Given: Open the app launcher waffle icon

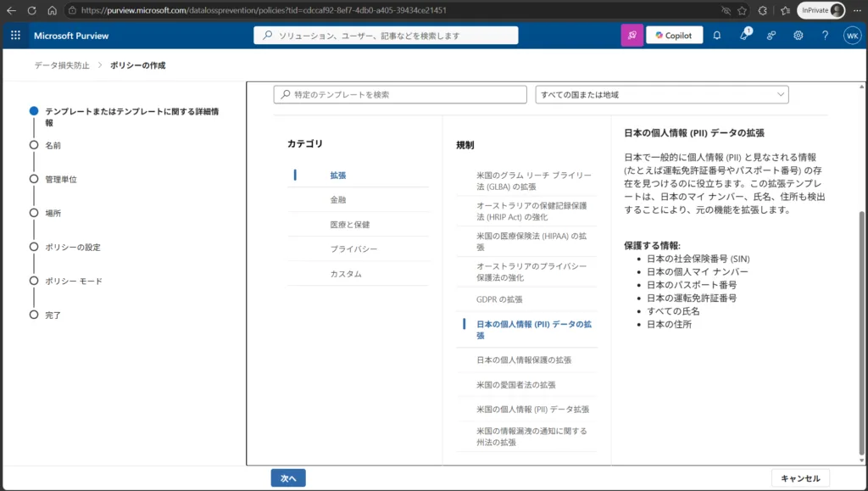Looking at the screenshot, I should (15, 36).
